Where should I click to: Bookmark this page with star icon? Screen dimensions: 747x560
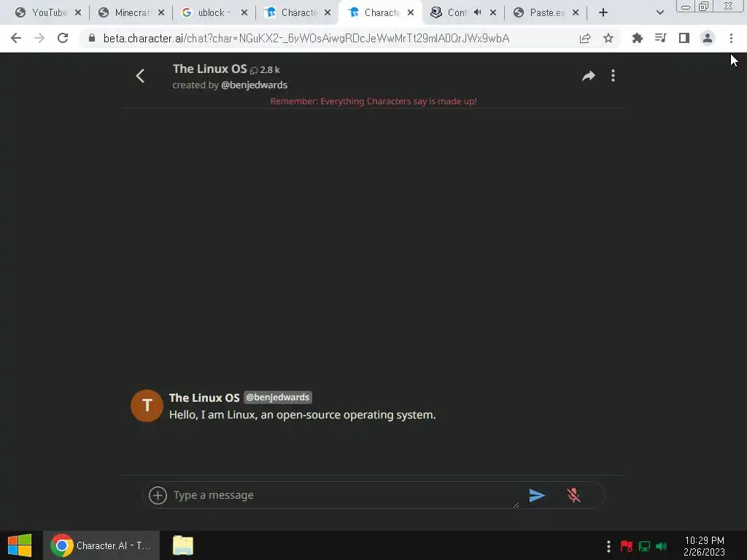608,38
